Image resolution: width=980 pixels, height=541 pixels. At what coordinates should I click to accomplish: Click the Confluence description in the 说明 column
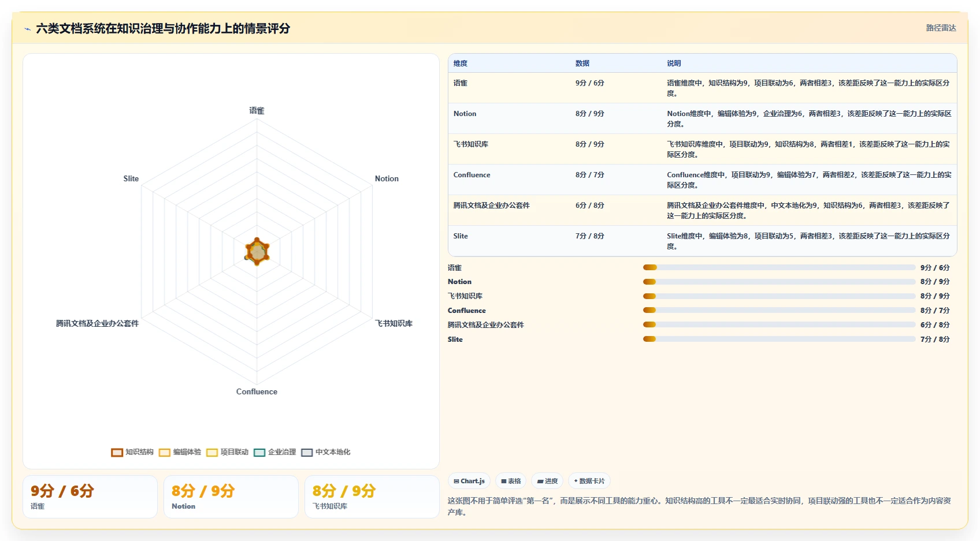click(808, 180)
